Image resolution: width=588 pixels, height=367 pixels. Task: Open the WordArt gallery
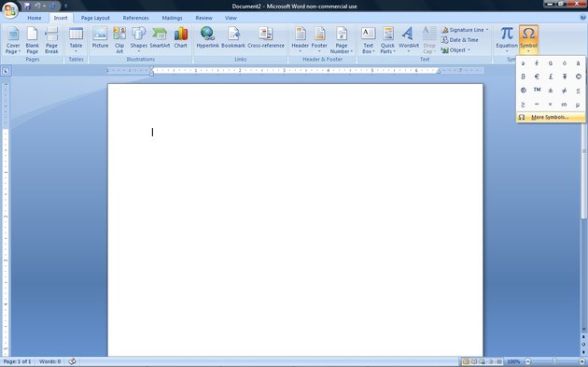click(409, 40)
